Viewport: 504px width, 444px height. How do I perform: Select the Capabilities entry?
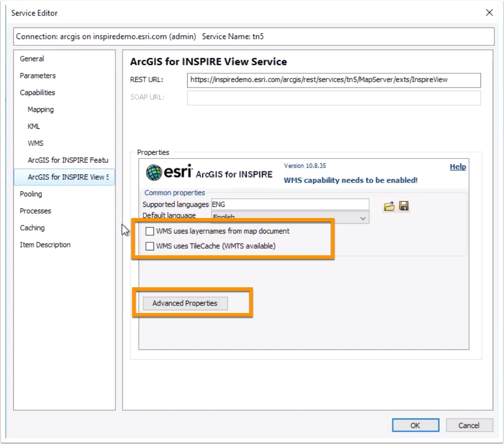pyautogui.click(x=37, y=93)
